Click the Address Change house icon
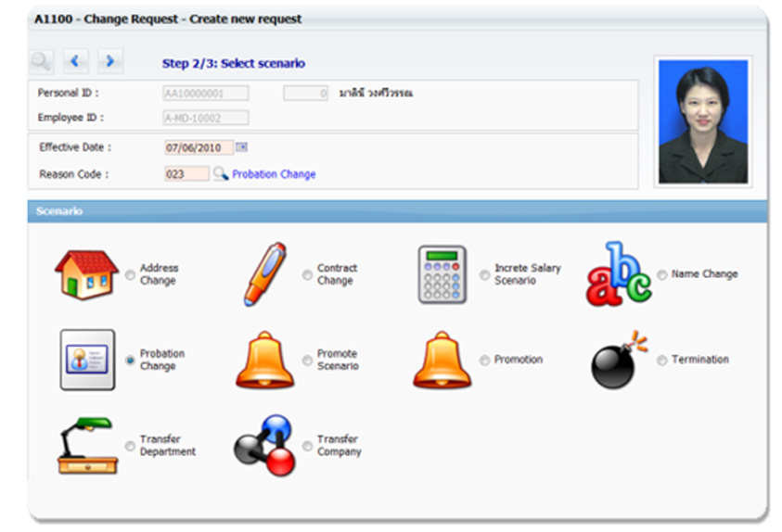This screenshot has height=532, width=782. coord(86,274)
